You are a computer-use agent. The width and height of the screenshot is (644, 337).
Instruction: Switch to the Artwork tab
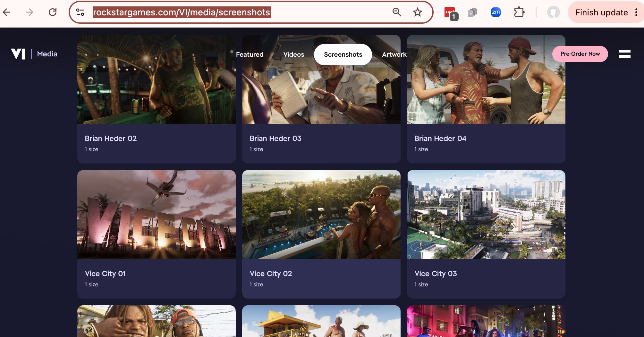[394, 54]
